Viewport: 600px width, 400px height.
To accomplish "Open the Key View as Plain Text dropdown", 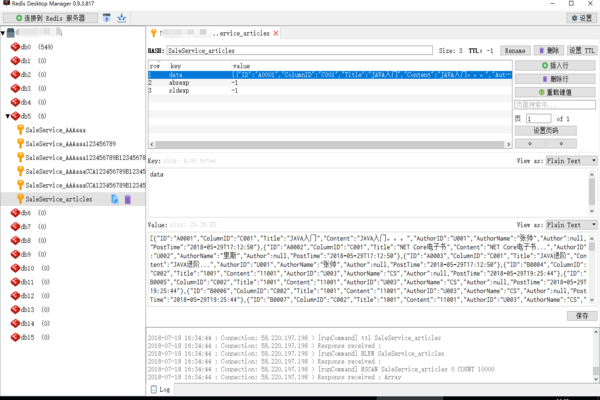I will coord(571,161).
